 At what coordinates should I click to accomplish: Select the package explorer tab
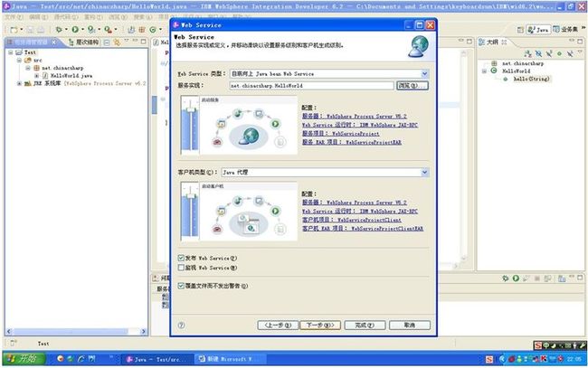tap(32, 42)
